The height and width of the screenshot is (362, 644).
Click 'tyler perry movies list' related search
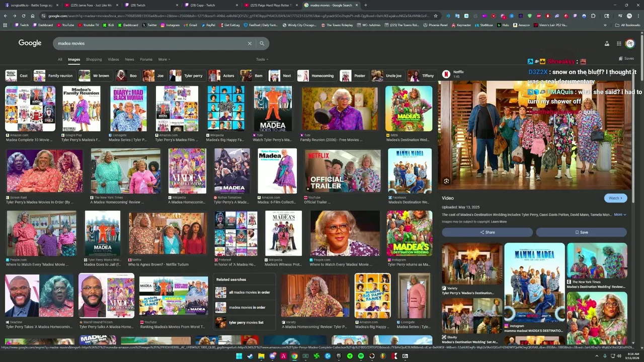pyautogui.click(x=245, y=322)
